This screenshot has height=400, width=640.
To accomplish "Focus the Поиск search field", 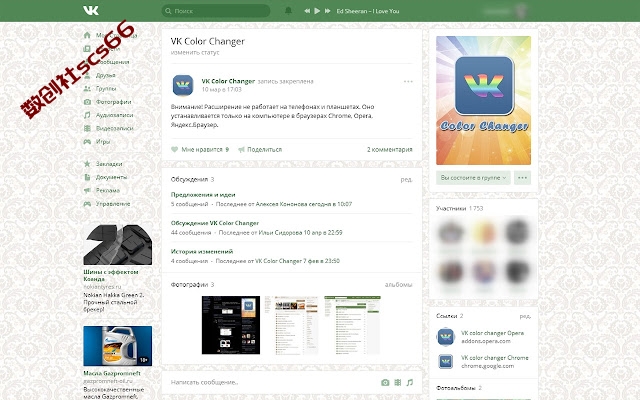I will pos(216,11).
